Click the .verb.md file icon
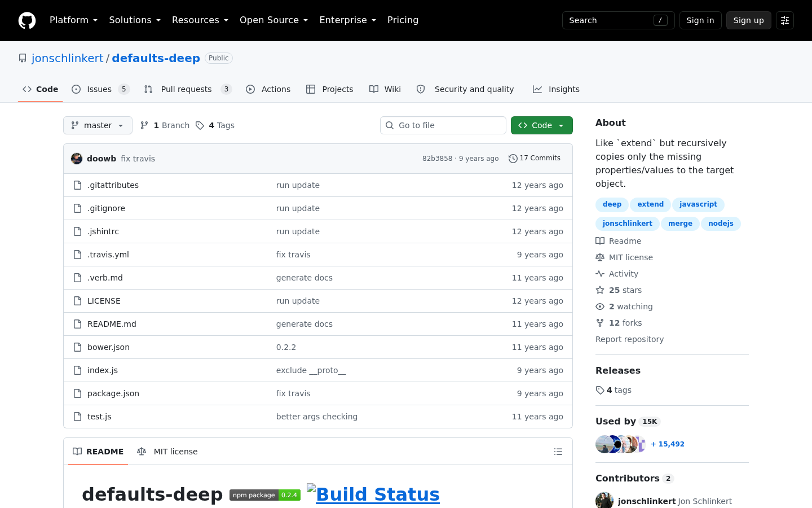812x508 pixels. (78, 278)
